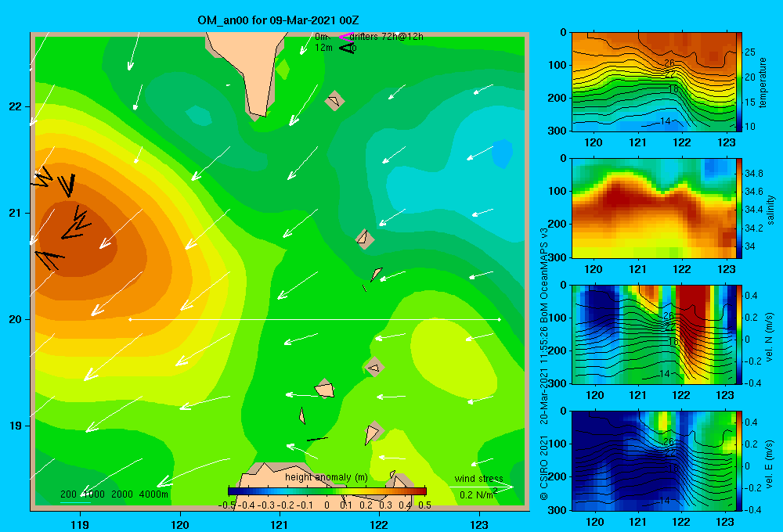Viewport: 783px width, 532px height.
Task: Click the "1000" depth scale label
Action: [94, 494]
